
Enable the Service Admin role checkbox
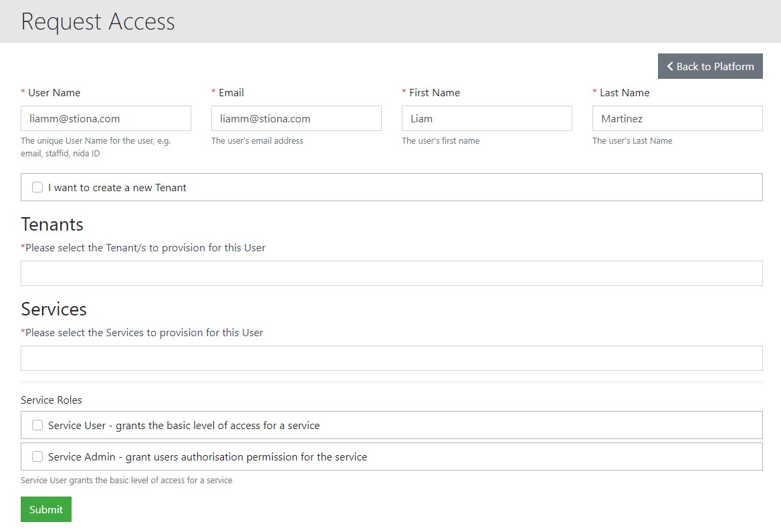point(37,456)
